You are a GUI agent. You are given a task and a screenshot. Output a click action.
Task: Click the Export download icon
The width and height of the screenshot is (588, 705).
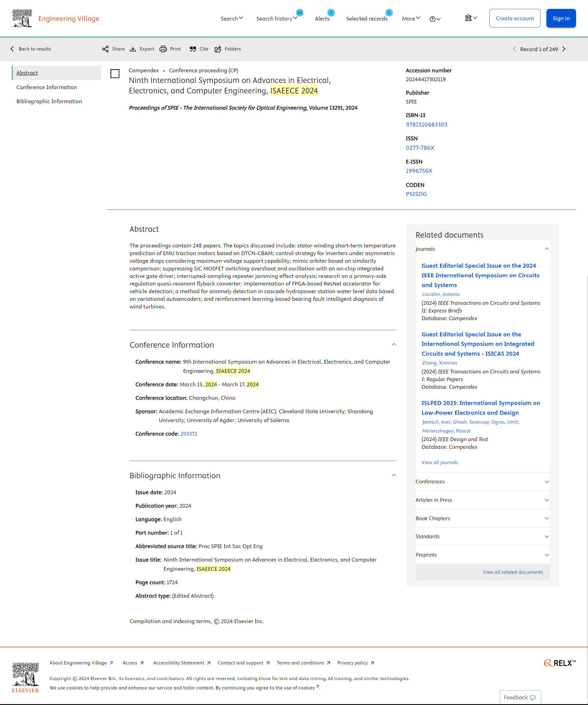[133, 49]
